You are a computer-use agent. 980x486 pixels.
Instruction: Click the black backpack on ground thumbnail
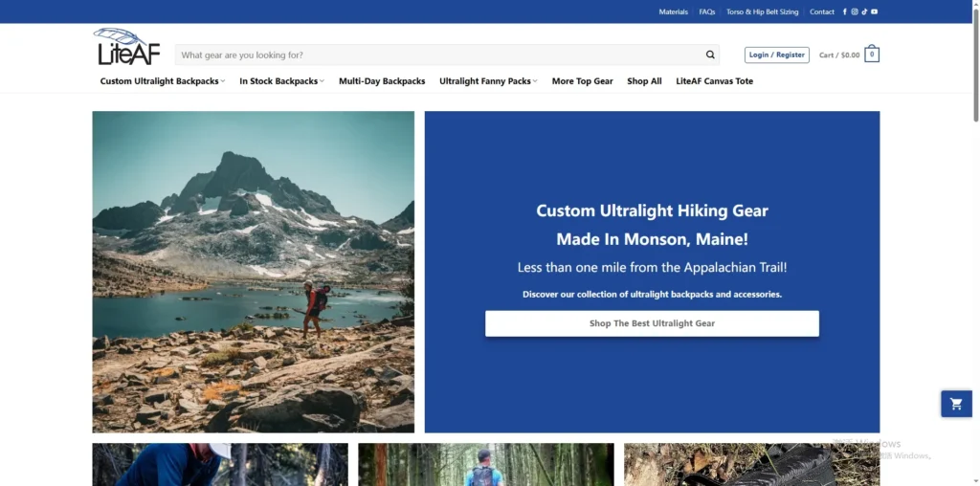click(751, 465)
